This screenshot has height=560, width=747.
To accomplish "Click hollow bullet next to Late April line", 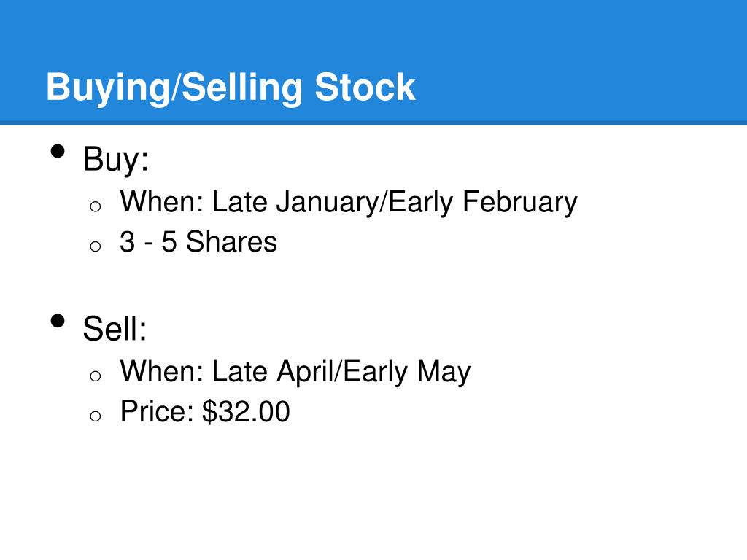I will (96, 376).
